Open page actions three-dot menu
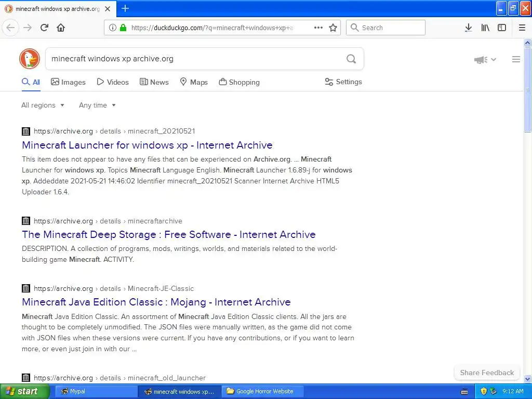 318,28
